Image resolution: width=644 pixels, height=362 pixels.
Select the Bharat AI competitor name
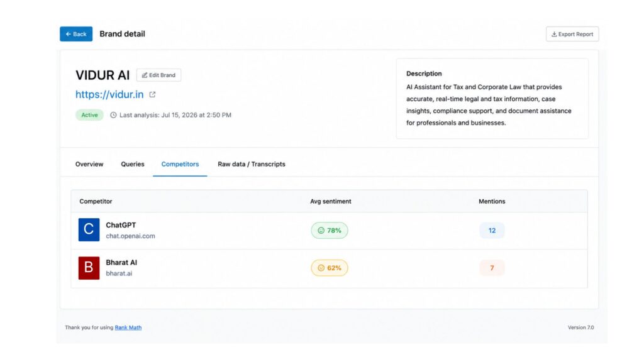click(121, 262)
